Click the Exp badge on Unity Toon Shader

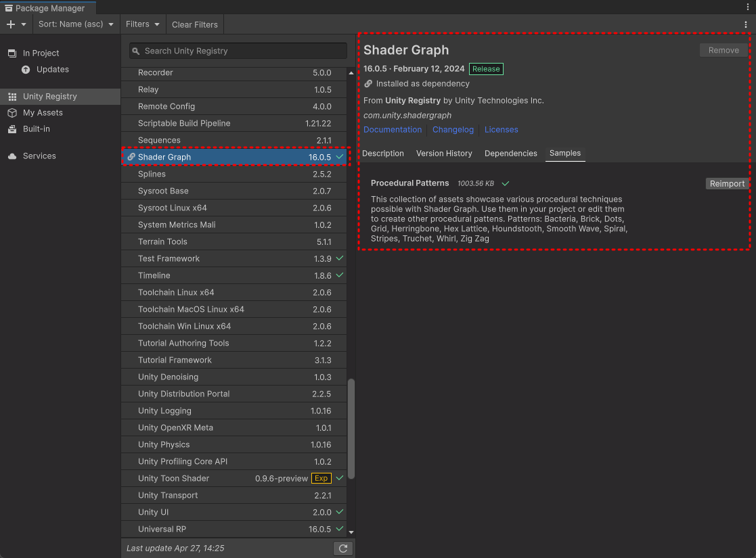point(321,478)
